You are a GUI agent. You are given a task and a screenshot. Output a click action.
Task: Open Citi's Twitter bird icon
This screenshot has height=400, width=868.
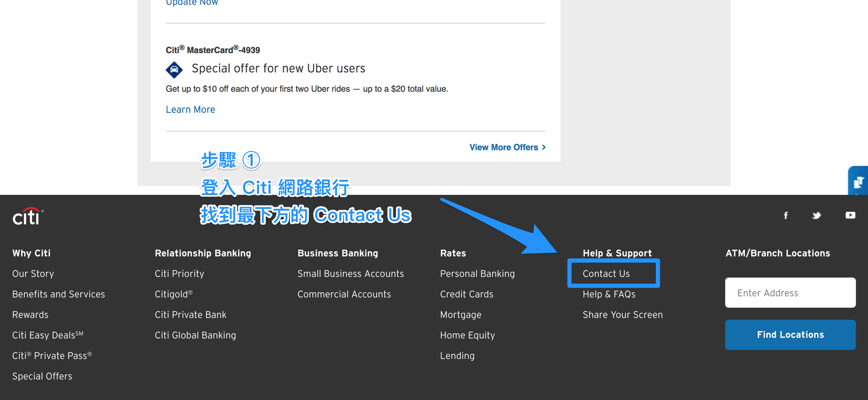click(816, 215)
